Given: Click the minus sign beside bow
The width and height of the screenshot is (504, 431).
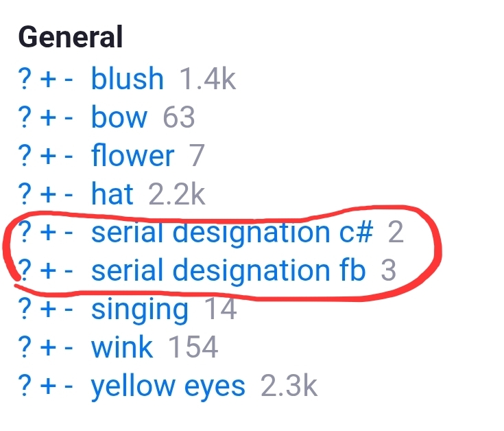Looking at the screenshot, I should (x=69, y=119).
